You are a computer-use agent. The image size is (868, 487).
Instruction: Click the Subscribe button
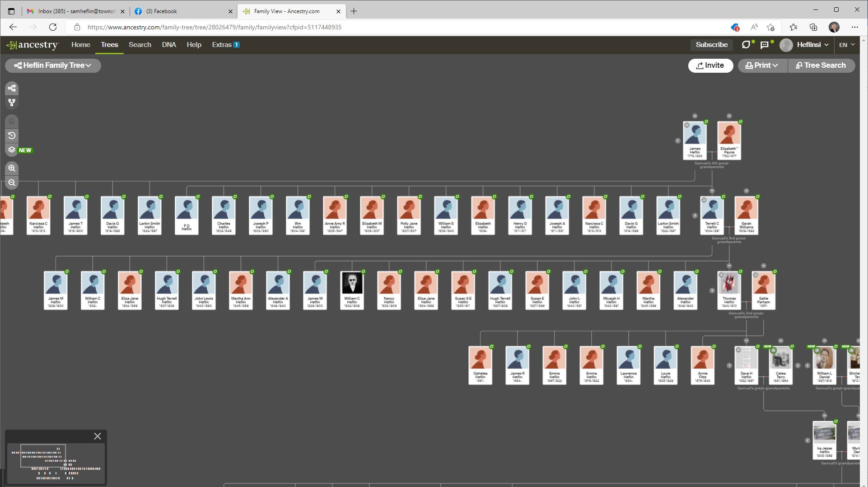pos(712,45)
